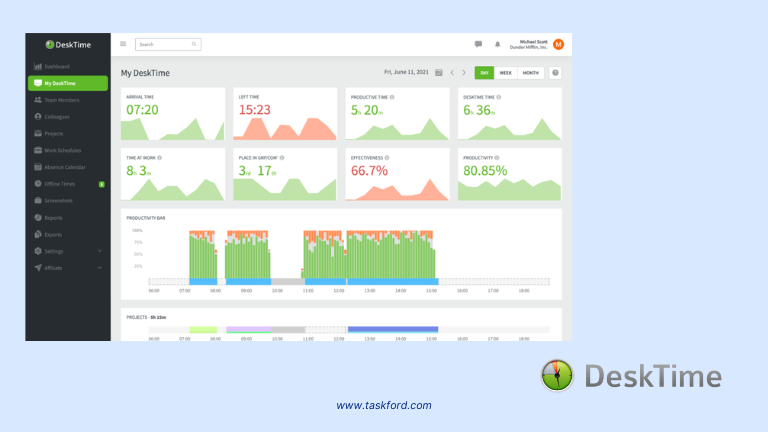Open the Michael Scott user avatar

pos(558,44)
